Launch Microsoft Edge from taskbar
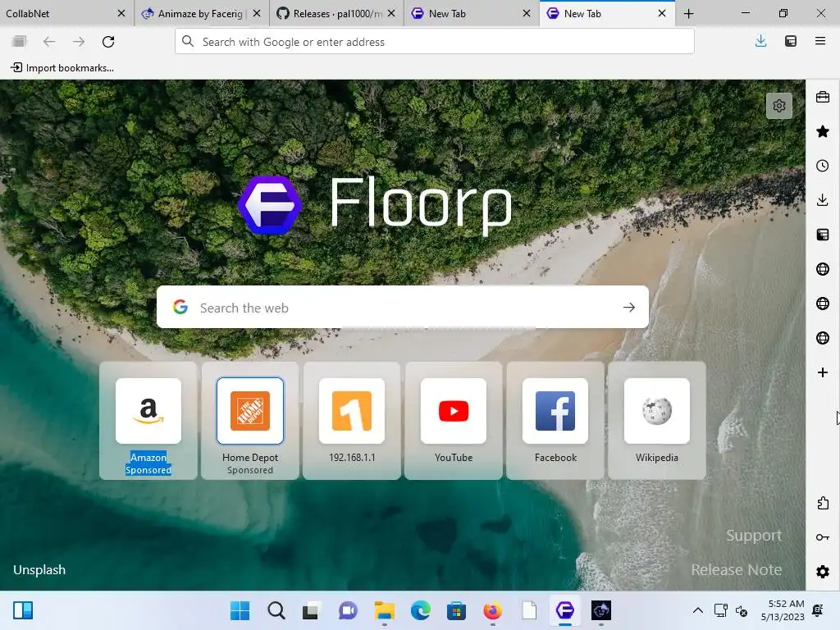840x630 pixels. click(421, 610)
